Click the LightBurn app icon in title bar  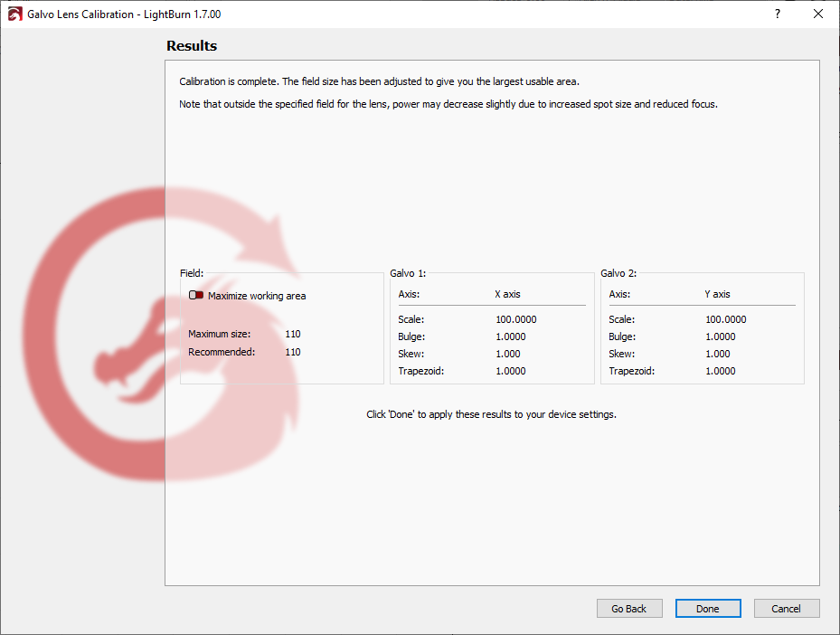(x=14, y=14)
